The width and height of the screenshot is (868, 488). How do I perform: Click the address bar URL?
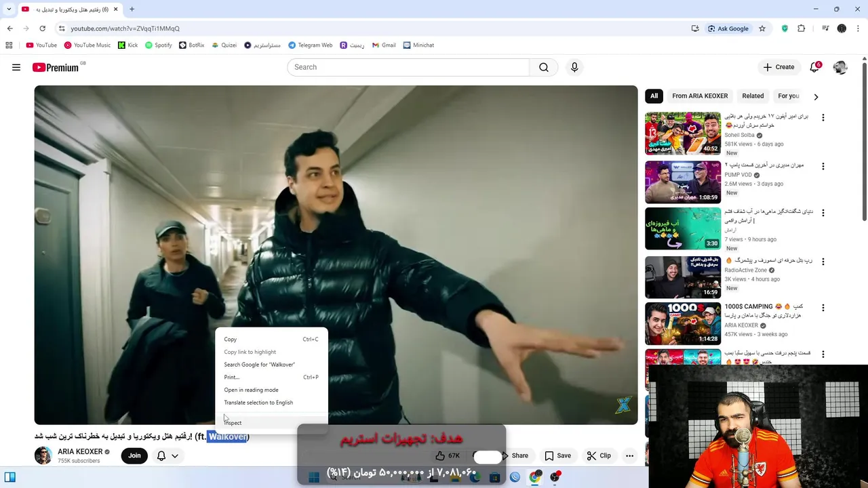125,28
